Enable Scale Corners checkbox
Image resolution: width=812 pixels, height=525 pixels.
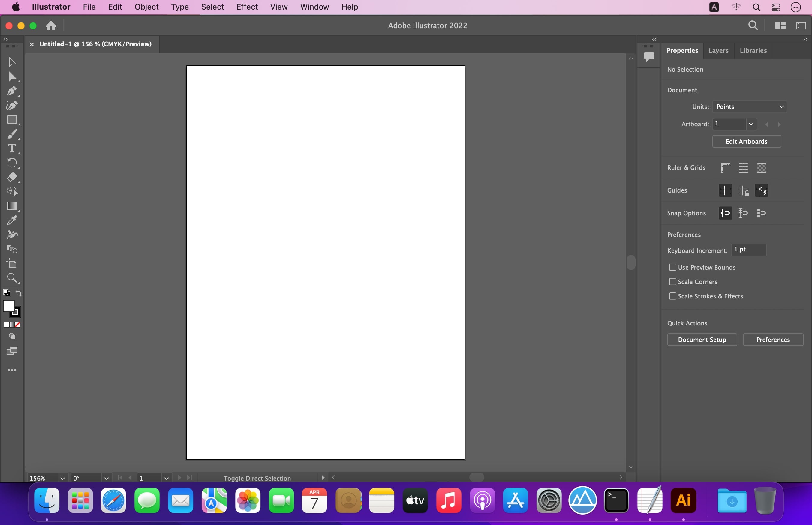(x=672, y=282)
